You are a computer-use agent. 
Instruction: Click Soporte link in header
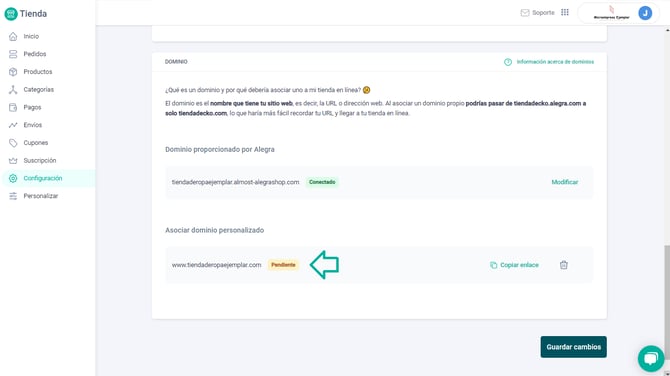(543, 13)
